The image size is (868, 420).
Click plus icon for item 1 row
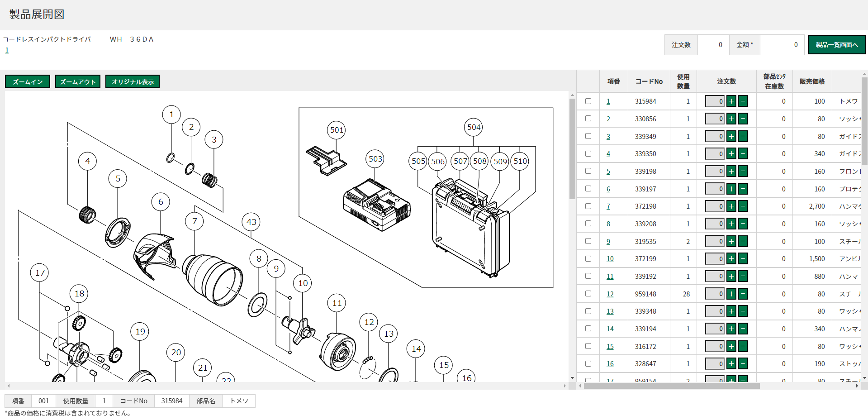click(731, 101)
